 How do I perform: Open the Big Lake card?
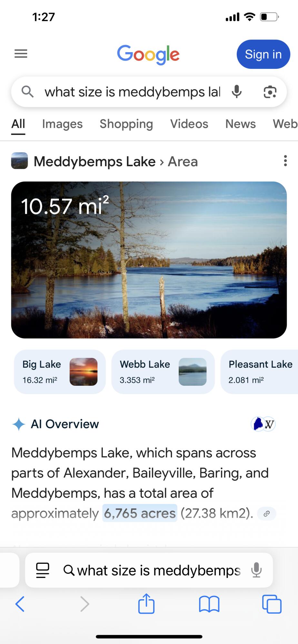(60, 372)
